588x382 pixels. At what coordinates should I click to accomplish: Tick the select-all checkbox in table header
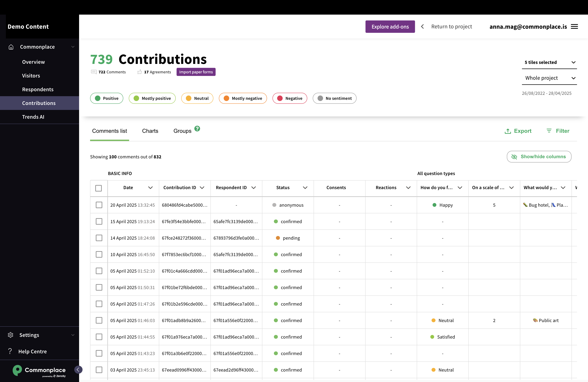click(x=98, y=188)
